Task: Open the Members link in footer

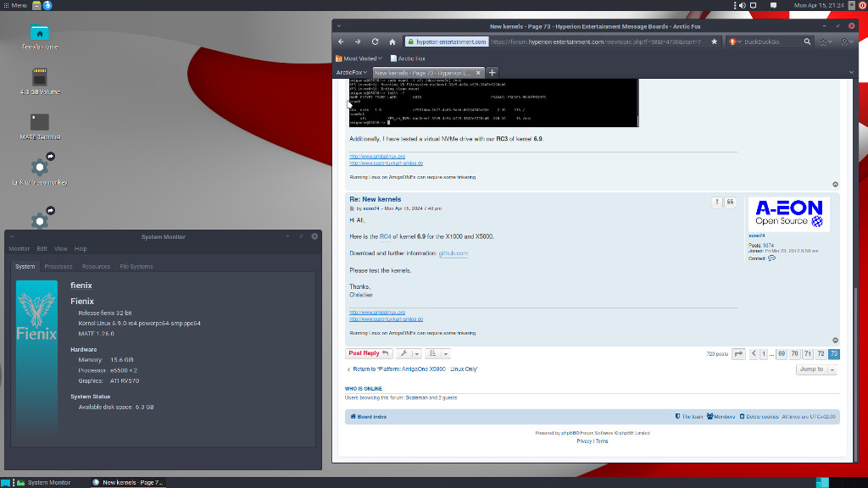Action: [721, 417]
